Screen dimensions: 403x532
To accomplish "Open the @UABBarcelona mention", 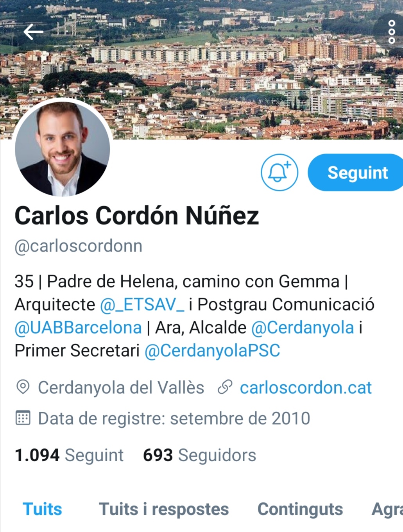I will click(x=78, y=327).
